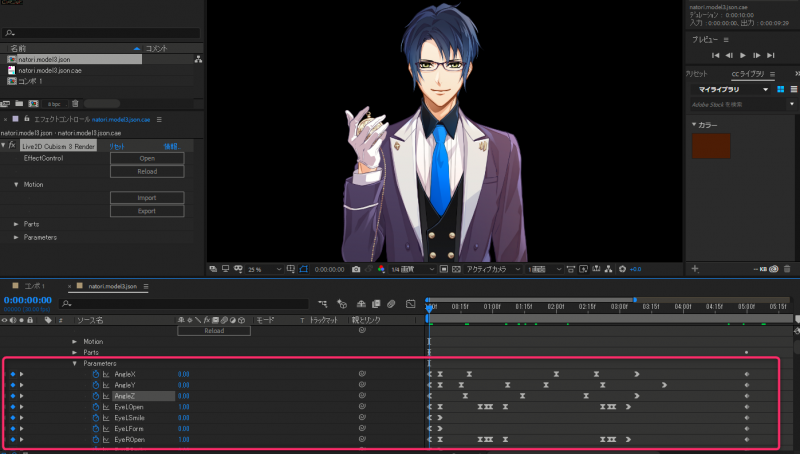This screenshot has height=454, width=800.
Task: Collapse the カラー section in libraries
Action: click(694, 124)
